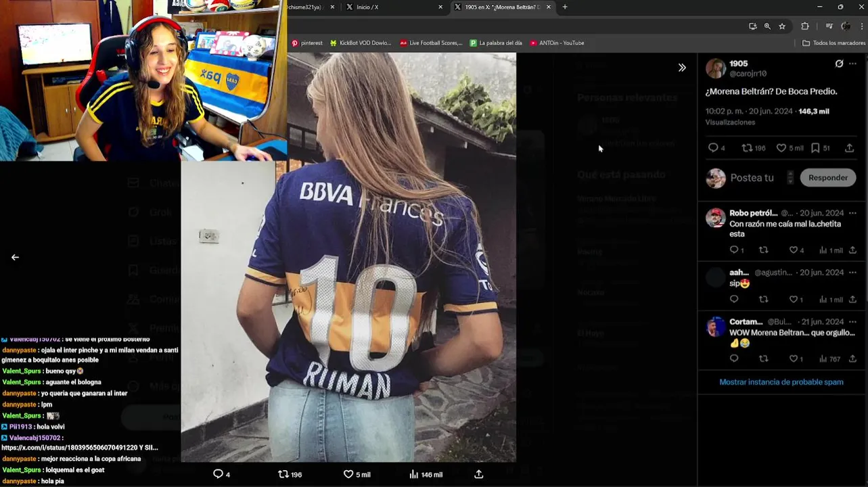Image resolution: width=868 pixels, height=487 pixels.
Task: Open the 146,3 mil Visualizaciones link
Action: 767,116
